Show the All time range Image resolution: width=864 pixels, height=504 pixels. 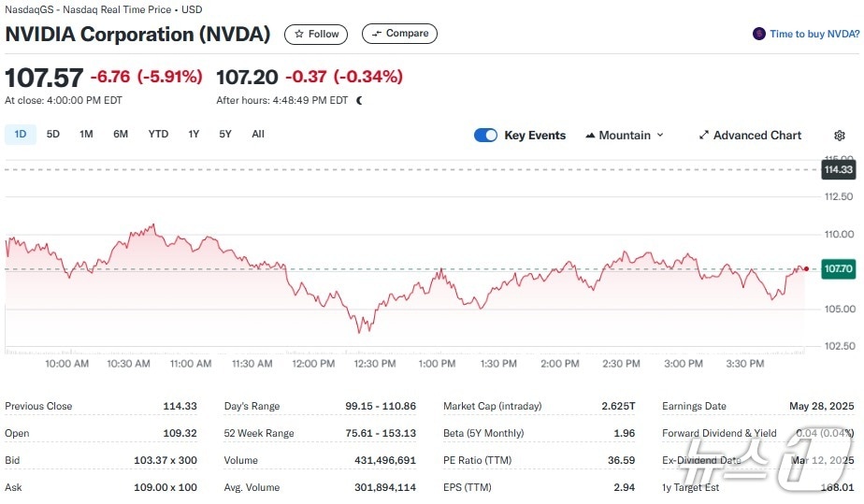pyautogui.click(x=258, y=135)
